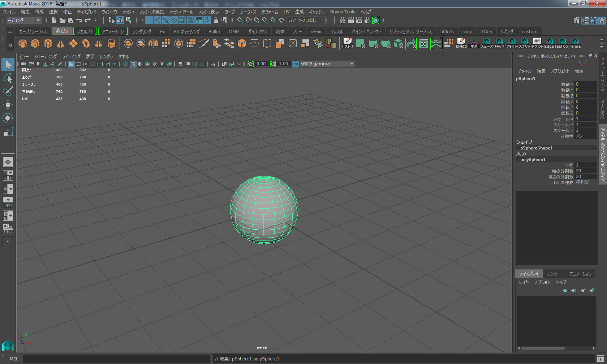The height and width of the screenshot is (364, 607).
Task: Click the MEL command line input field
Action: [x=116, y=359]
